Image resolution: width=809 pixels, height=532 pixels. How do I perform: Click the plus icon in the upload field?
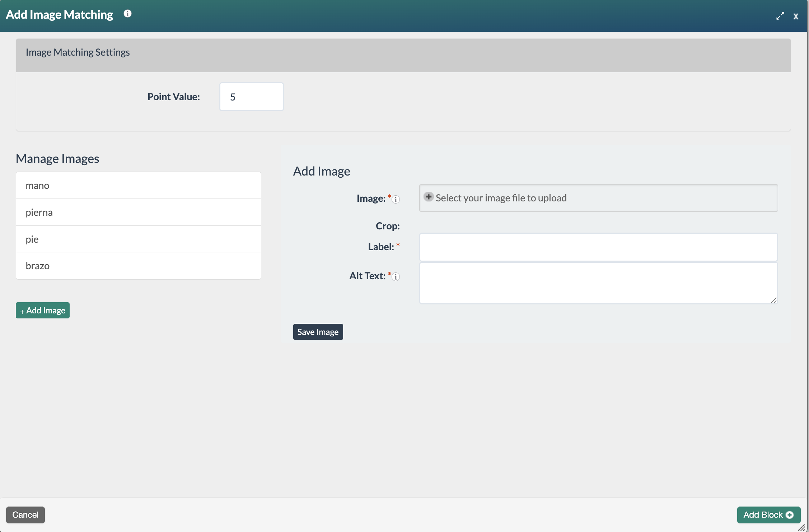[x=428, y=197]
